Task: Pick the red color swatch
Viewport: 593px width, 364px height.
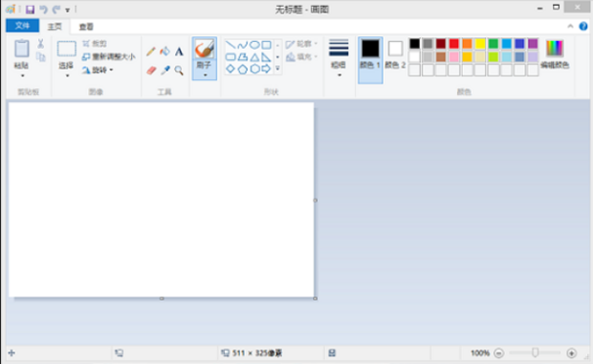Action: tap(453, 43)
